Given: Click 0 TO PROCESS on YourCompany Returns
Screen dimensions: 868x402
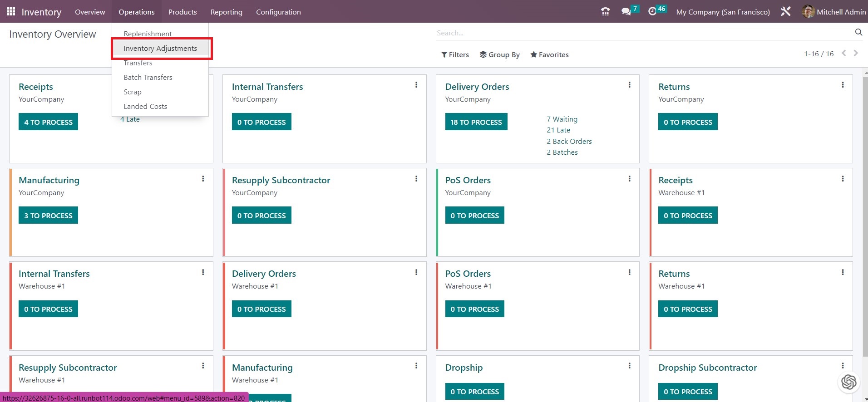Looking at the screenshot, I should click(688, 122).
